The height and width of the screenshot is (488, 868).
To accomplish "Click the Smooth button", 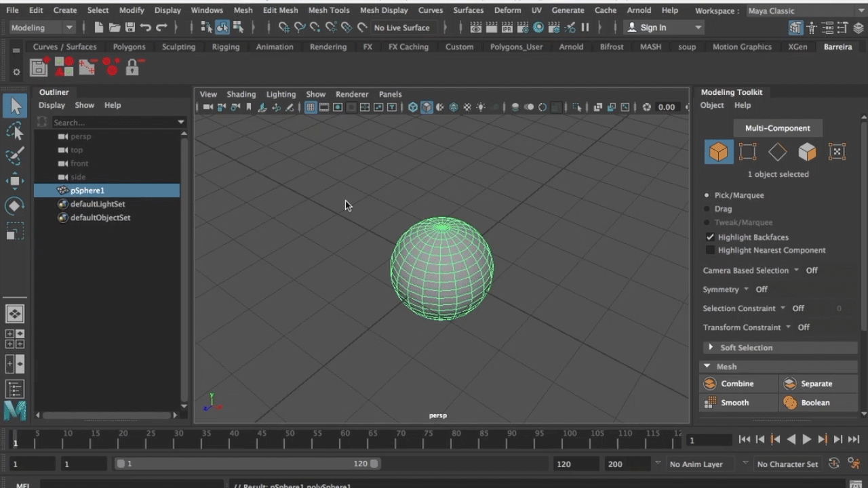I will [x=738, y=403].
